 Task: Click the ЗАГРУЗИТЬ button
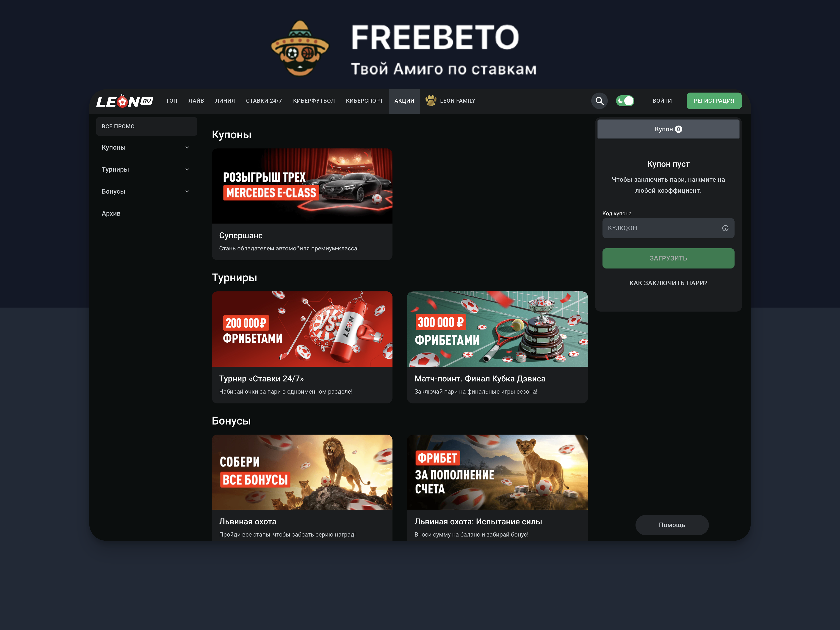[668, 258]
